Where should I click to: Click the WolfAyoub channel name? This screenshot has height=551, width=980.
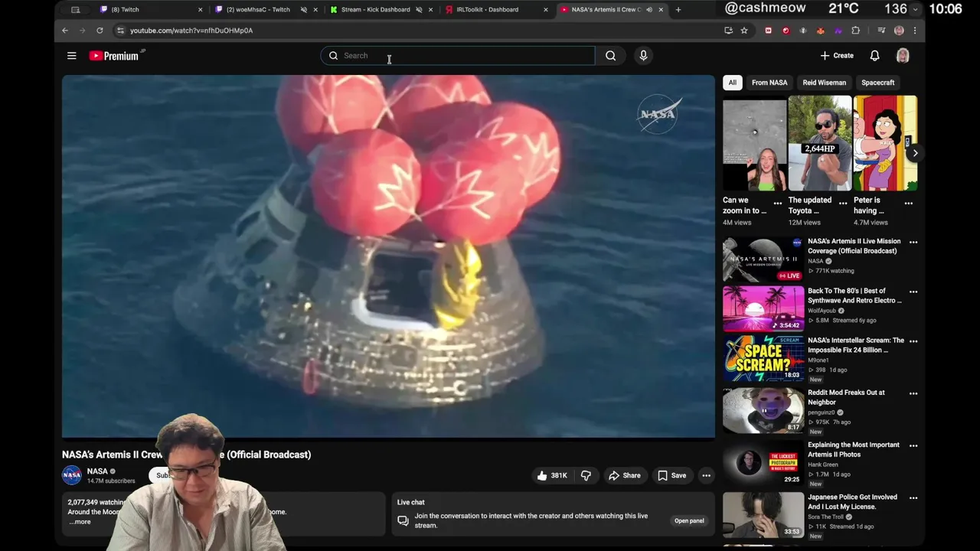coord(822,311)
